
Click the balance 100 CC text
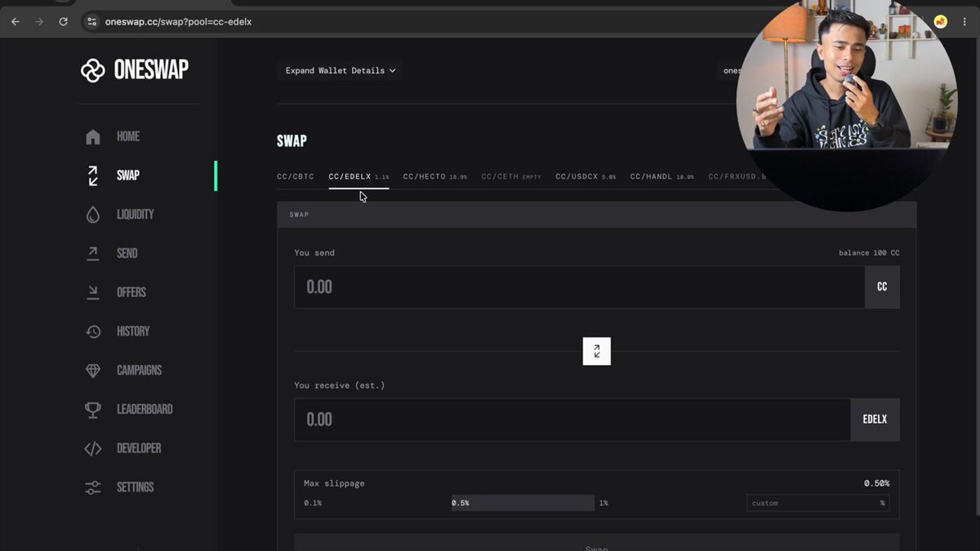(x=869, y=253)
